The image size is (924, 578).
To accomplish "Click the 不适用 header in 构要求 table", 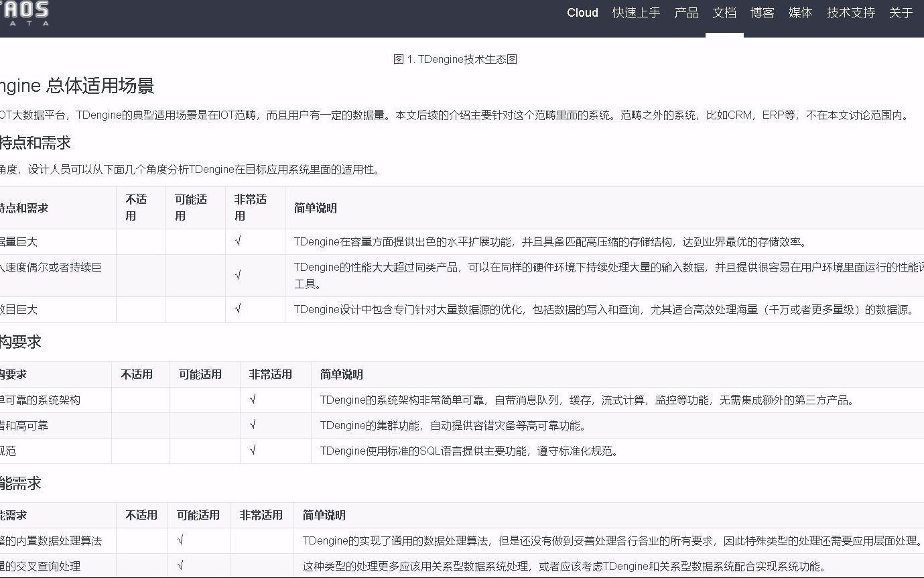I will (x=137, y=374).
